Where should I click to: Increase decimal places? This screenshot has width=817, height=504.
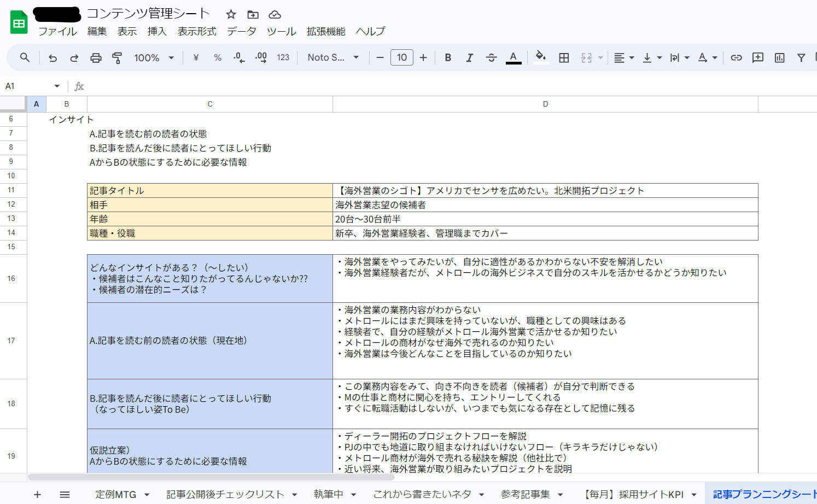click(261, 57)
